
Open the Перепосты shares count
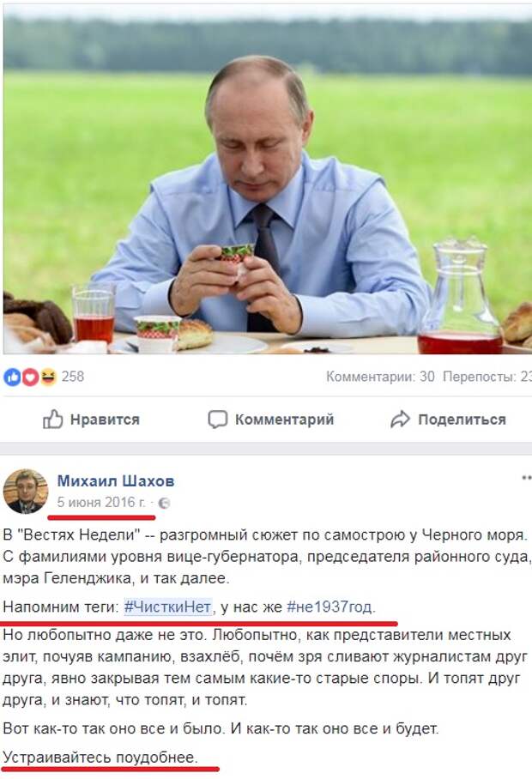click(487, 377)
